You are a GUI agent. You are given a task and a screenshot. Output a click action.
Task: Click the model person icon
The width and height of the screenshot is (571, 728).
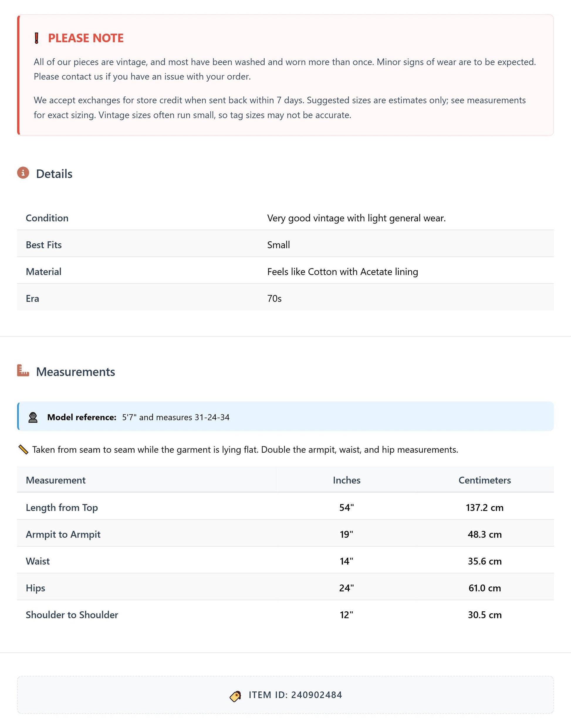click(33, 417)
